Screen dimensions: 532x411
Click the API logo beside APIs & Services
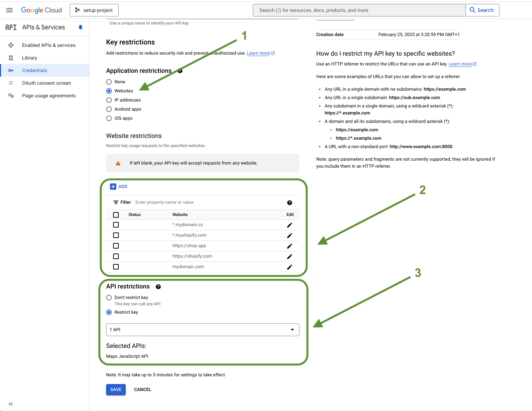point(11,27)
